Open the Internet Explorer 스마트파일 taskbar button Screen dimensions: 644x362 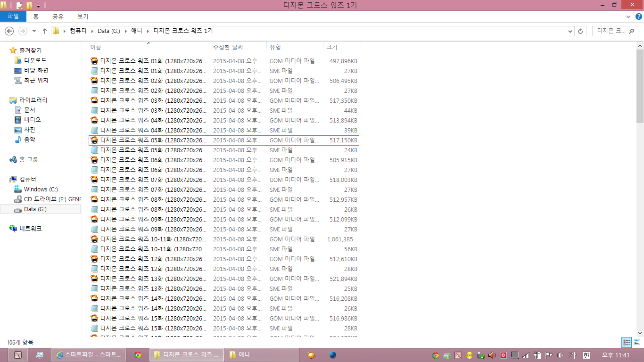pyautogui.click(x=88, y=355)
